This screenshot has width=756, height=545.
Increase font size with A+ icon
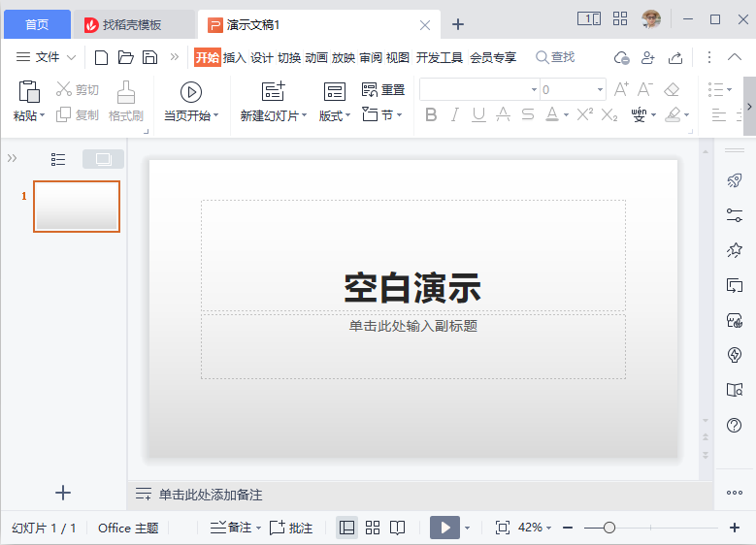[x=621, y=89]
